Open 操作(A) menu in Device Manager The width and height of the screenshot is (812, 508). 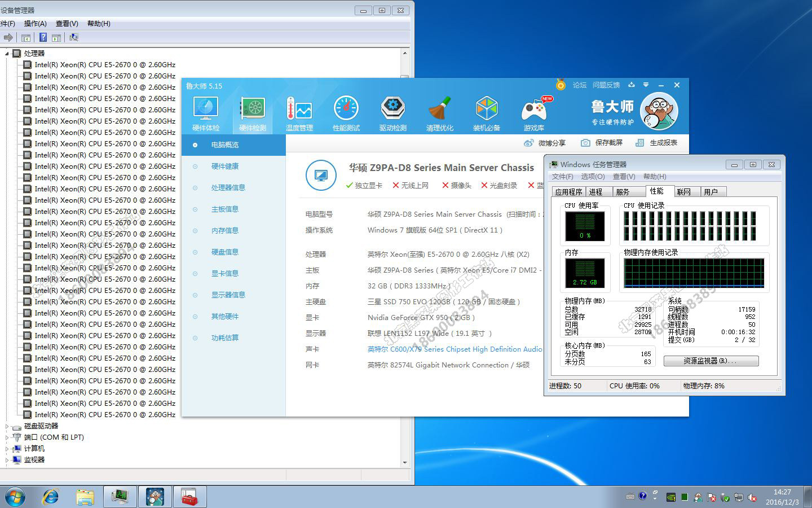pos(35,24)
